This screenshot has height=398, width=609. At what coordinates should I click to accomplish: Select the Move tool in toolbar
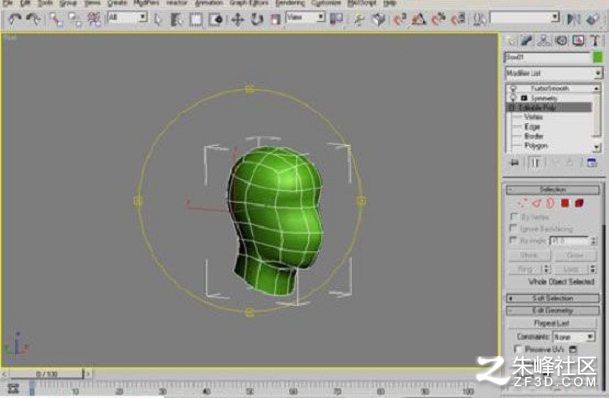237,19
